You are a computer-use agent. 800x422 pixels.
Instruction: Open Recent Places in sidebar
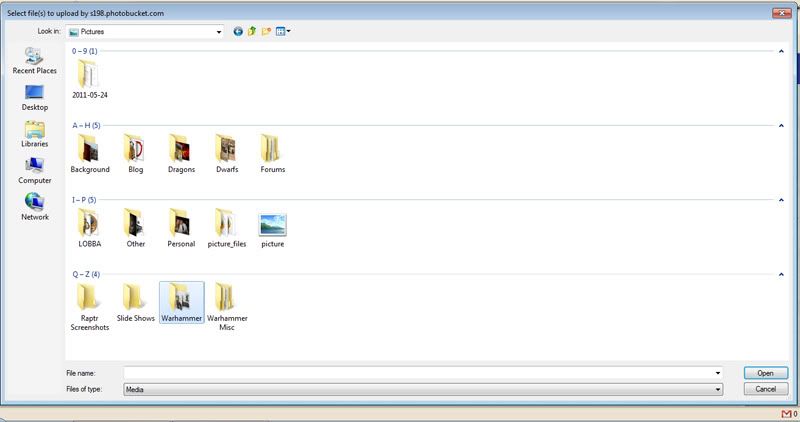(35, 61)
